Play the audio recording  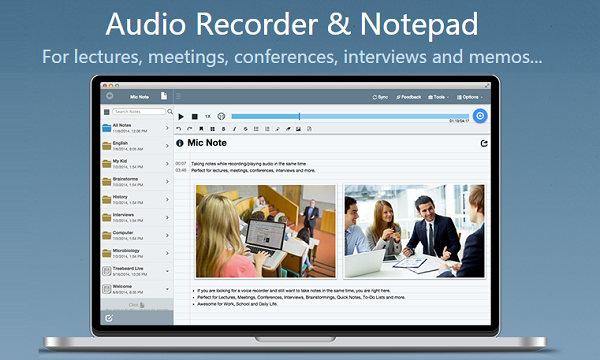[x=181, y=116]
